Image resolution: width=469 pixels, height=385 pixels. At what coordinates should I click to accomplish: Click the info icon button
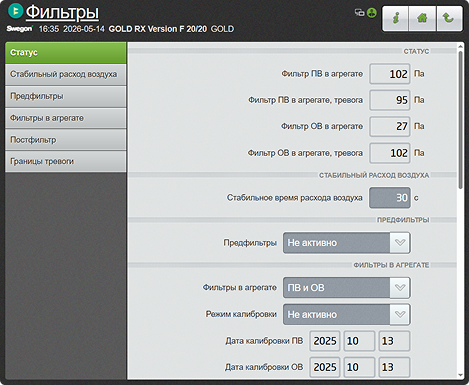(x=395, y=18)
